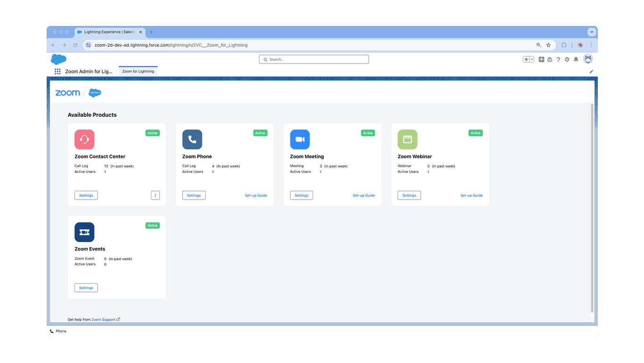Click Chrome profile avatar icon
Screen dimensions: 644x363
pyautogui.click(x=580, y=45)
